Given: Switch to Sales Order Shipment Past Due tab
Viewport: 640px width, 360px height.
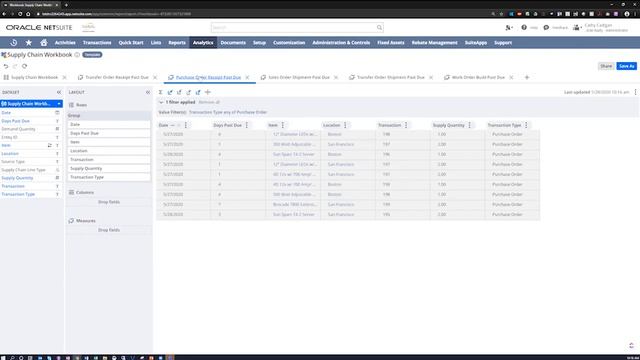Looking at the screenshot, I should [x=298, y=77].
